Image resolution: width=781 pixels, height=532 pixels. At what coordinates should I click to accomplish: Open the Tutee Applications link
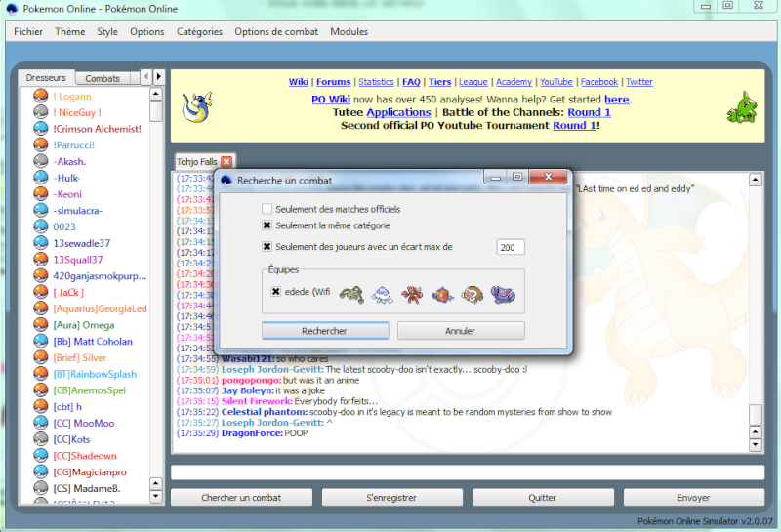pyautogui.click(x=398, y=112)
